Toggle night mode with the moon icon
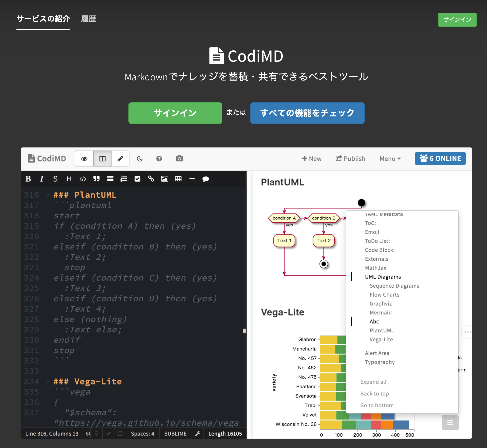 [140, 158]
